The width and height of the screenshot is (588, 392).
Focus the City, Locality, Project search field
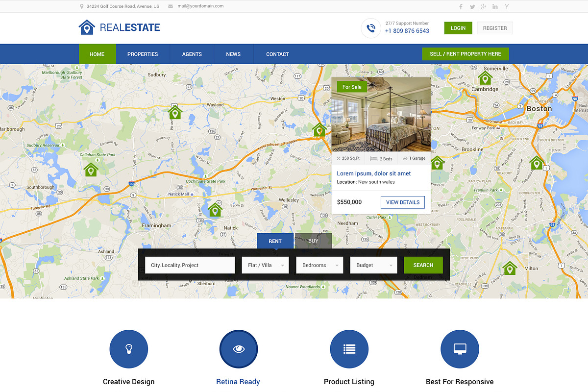click(190, 265)
